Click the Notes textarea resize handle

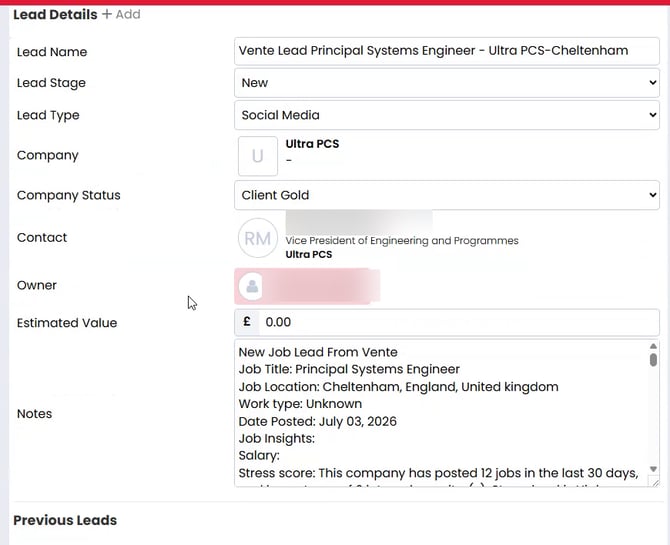coord(654,482)
